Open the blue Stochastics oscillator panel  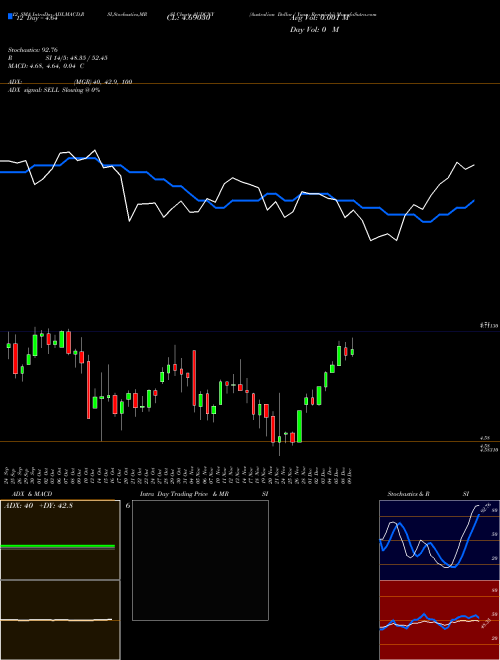point(439,540)
